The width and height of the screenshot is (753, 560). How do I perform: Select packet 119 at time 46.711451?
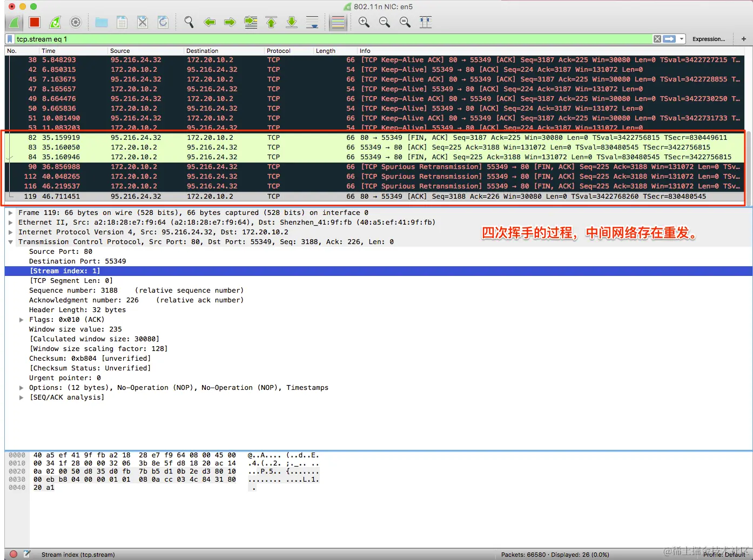coord(375,197)
